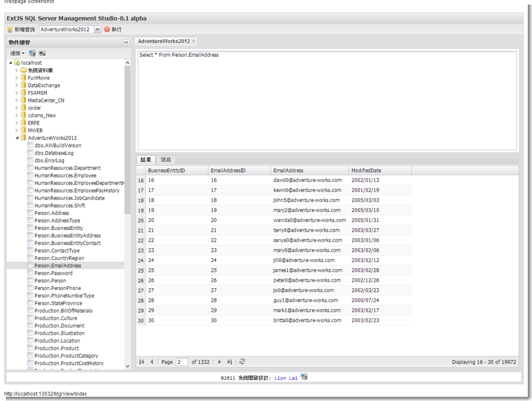The image size is (532, 401).
Task: Go to previous results page
Action: click(x=152, y=362)
